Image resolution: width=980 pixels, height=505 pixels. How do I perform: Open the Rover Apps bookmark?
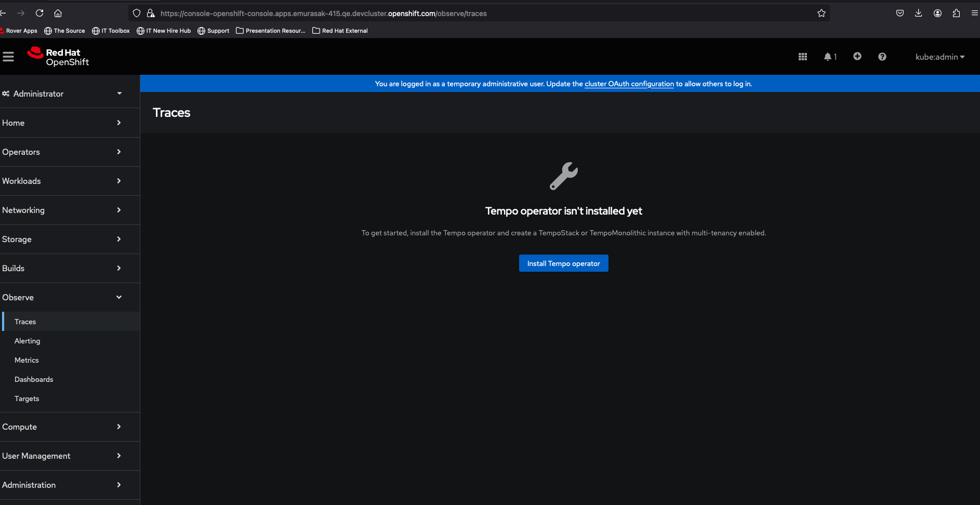[x=19, y=31]
